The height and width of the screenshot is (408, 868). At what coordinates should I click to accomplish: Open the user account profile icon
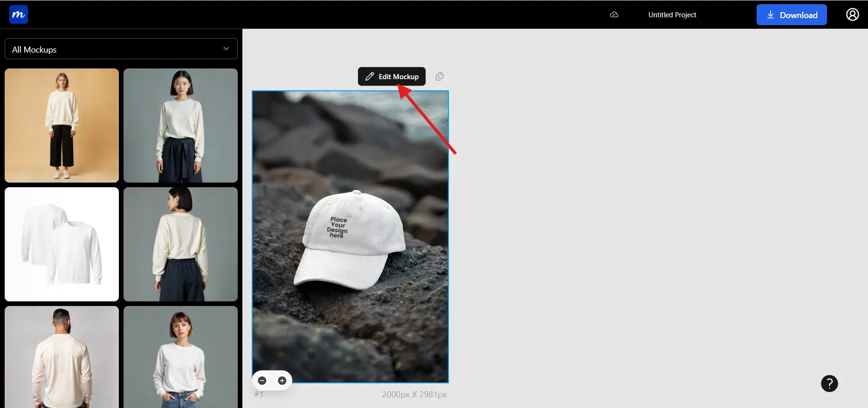click(852, 14)
